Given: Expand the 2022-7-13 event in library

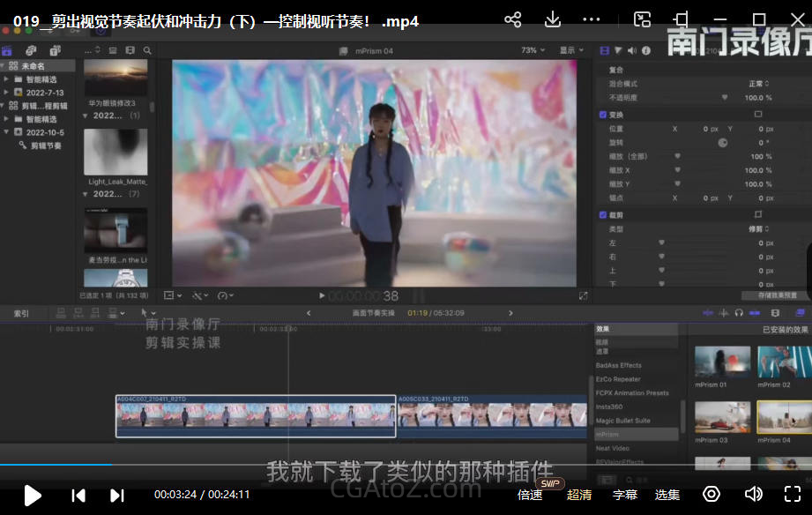Looking at the screenshot, I should [7, 92].
